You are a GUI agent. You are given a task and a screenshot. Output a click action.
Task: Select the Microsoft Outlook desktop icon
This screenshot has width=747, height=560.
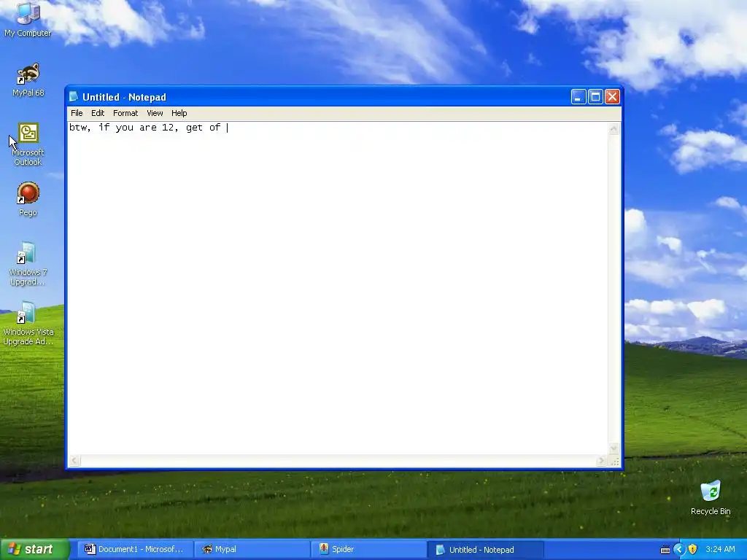click(x=28, y=144)
